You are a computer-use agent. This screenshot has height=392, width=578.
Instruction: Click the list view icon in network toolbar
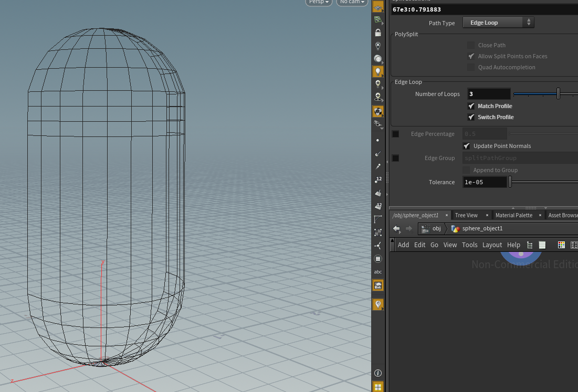(x=542, y=245)
